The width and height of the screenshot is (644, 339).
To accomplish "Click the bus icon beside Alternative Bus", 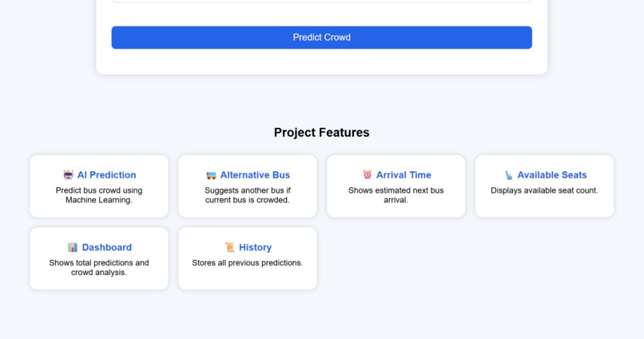I will (211, 175).
